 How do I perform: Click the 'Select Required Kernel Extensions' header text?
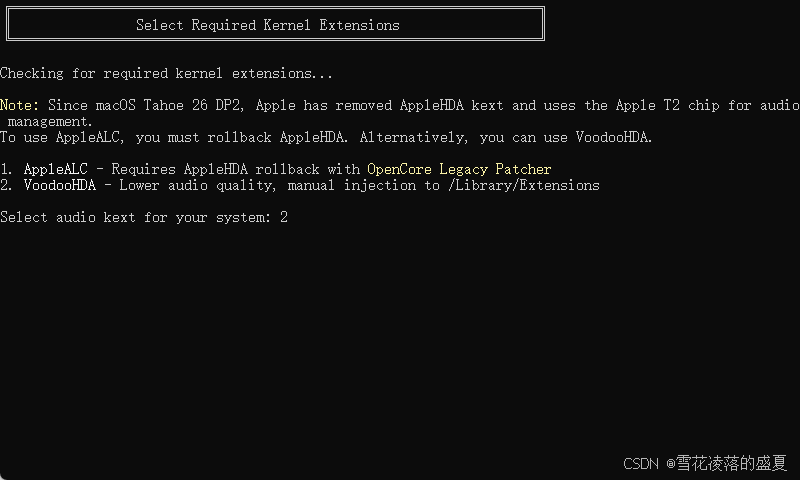[x=267, y=25]
